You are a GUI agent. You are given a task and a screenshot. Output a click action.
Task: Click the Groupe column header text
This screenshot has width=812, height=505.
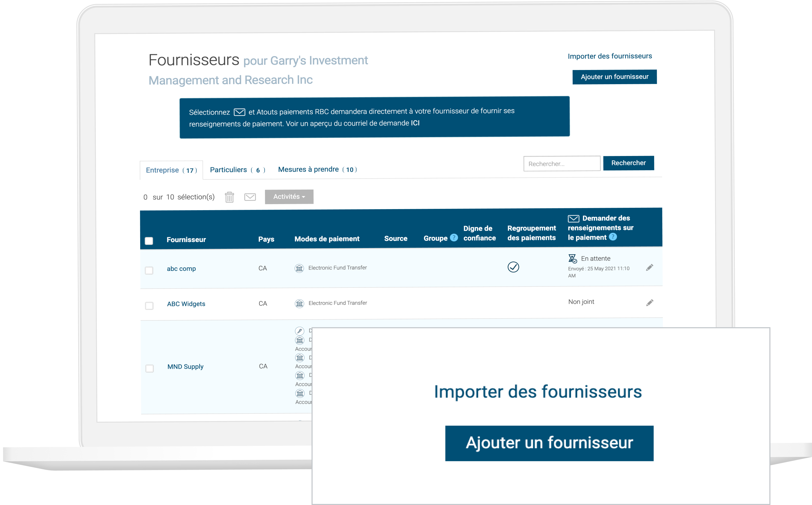pyautogui.click(x=435, y=238)
